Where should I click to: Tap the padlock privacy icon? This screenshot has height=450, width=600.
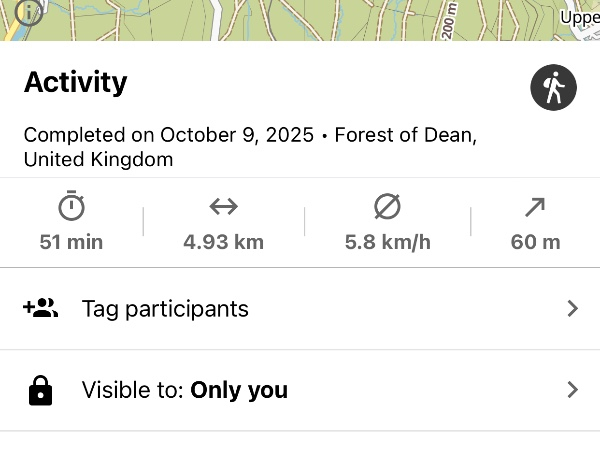[40, 390]
